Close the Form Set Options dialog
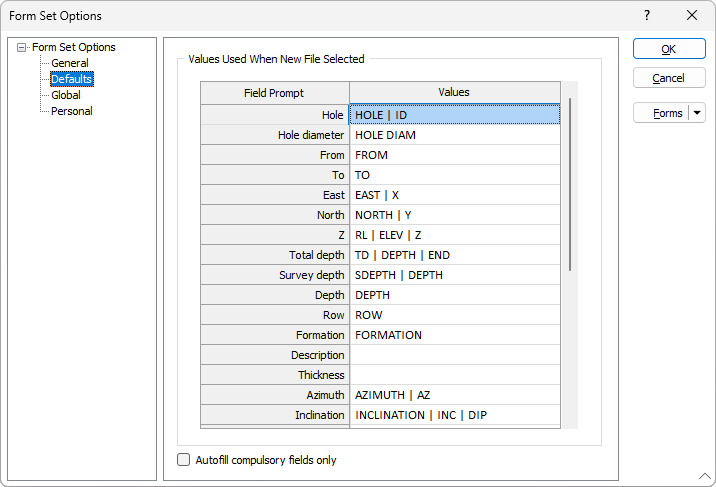 pyautogui.click(x=692, y=16)
